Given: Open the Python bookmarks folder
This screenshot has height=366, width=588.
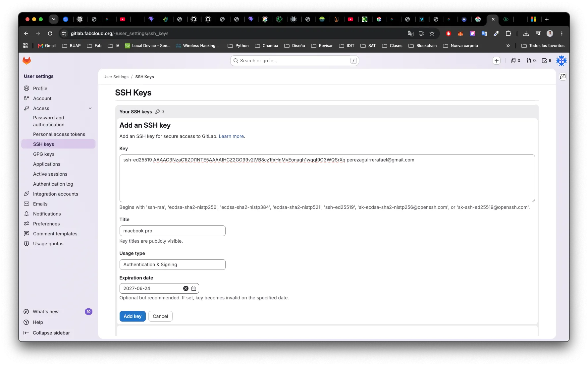Looking at the screenshot, I should (x=238, y=46).
